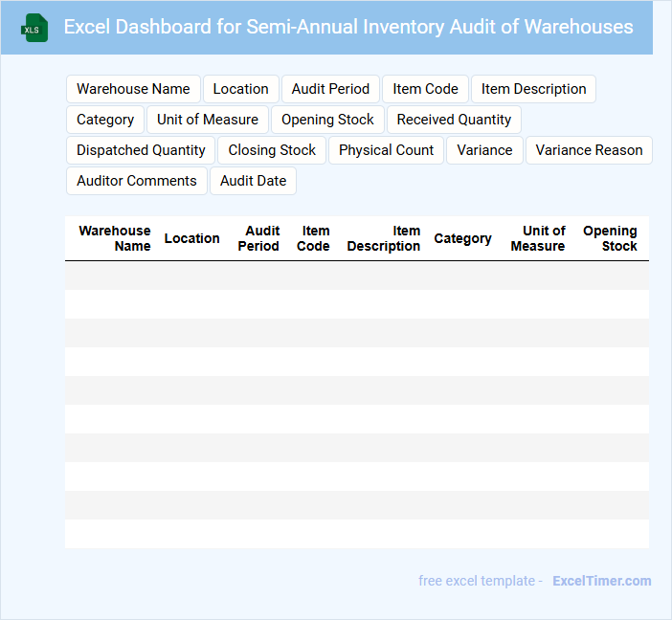Viewport: 672px width, 620px height.
Task: Click the green XLS file icon
Action: [x=34, y=28]
